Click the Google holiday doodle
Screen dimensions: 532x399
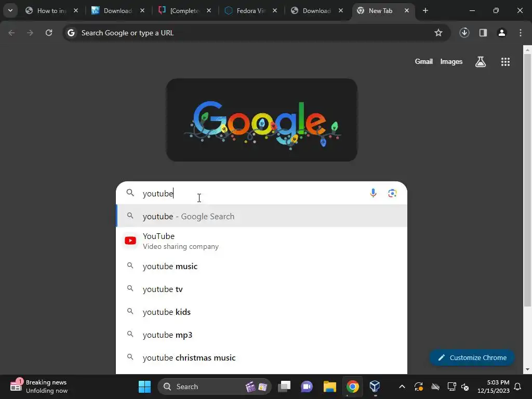262,120
